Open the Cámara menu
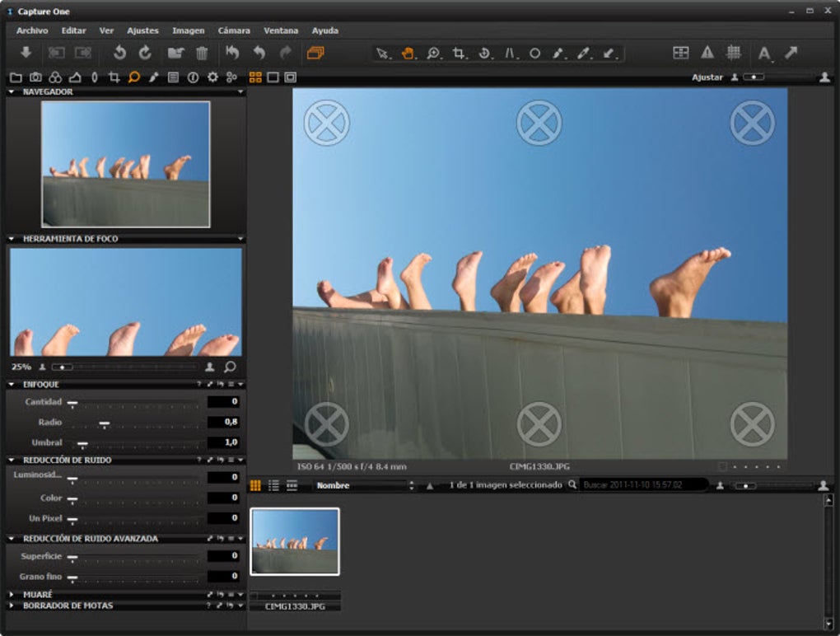This screenshot has height=636, width=840. pos(233,30)
